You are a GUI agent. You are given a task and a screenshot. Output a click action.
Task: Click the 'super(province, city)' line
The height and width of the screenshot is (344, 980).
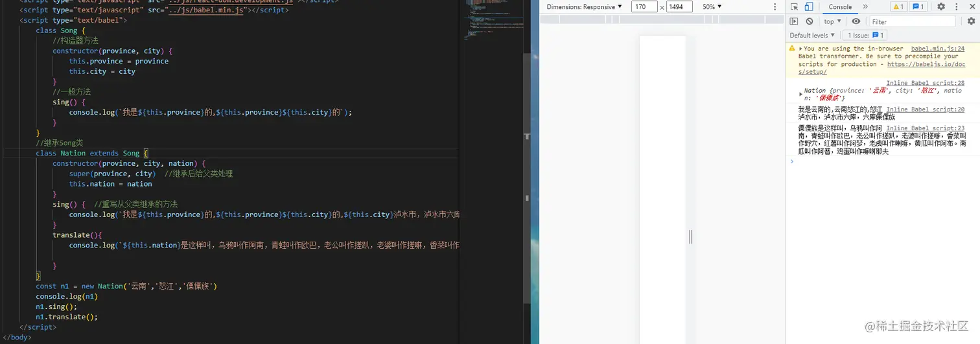tap(112, 174)
